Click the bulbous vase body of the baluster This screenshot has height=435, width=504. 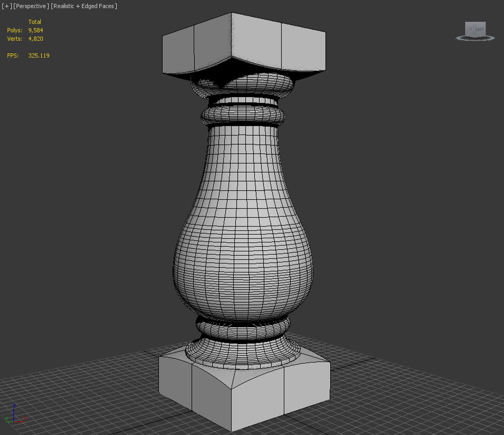coord(243,226)
